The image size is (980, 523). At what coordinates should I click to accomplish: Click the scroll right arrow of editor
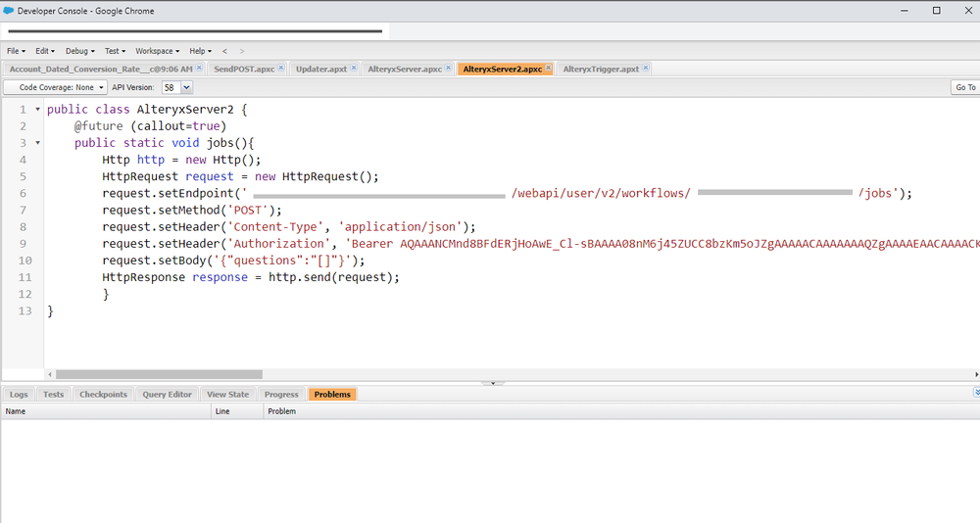(976, 374)
